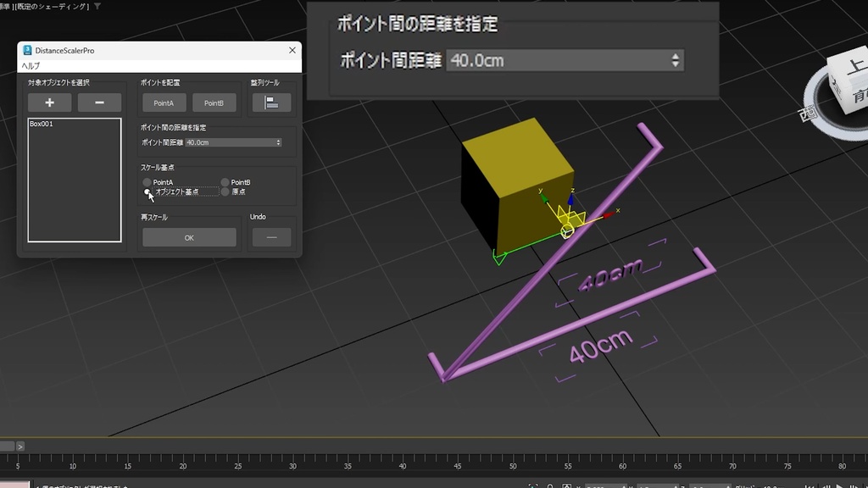
Task: Click frame 55 on the timeline
Action: pyautogui.click(x=567, y=466)
